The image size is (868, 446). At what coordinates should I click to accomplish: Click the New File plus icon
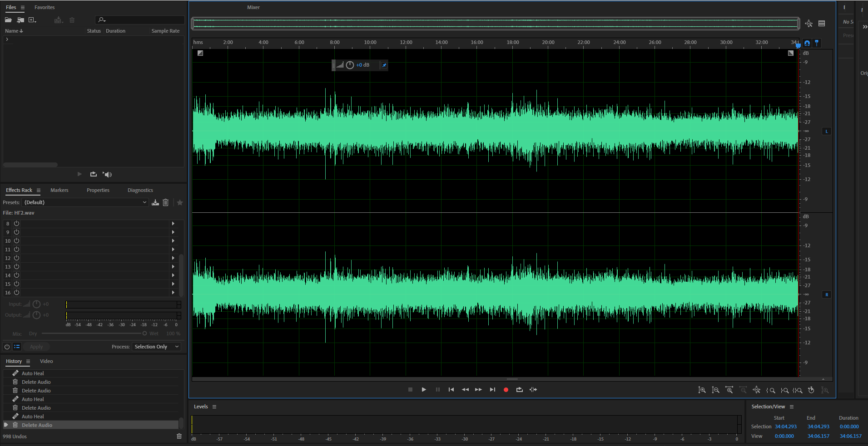pos(32,20)
